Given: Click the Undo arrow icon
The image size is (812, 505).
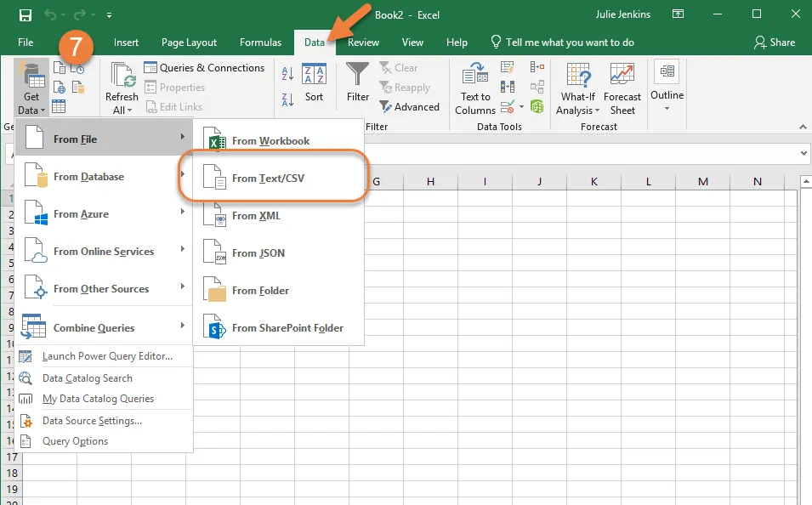Looking at the screenshot, I should point(50,15).
